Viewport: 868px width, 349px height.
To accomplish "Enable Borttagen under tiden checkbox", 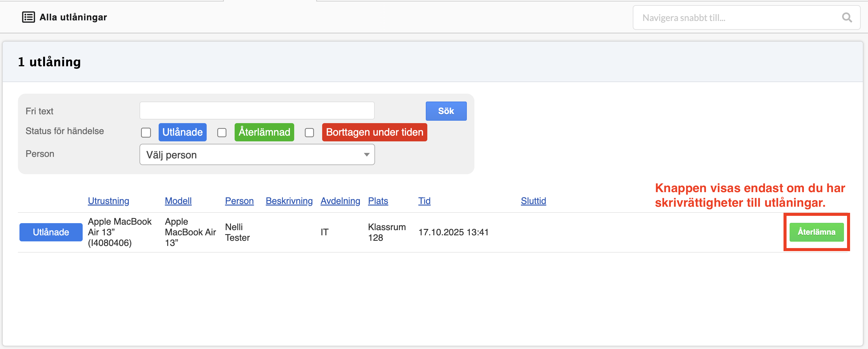I will click(309, 133).
